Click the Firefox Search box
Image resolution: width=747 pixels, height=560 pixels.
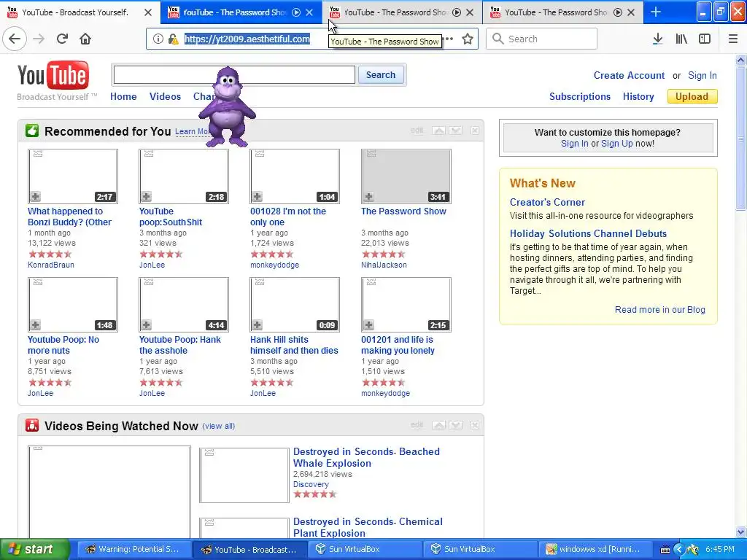pos(541,39)
